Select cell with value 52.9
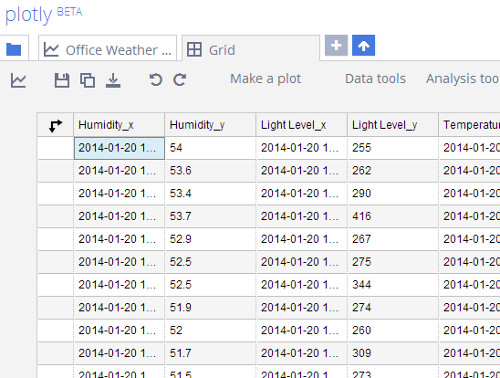 210,239
